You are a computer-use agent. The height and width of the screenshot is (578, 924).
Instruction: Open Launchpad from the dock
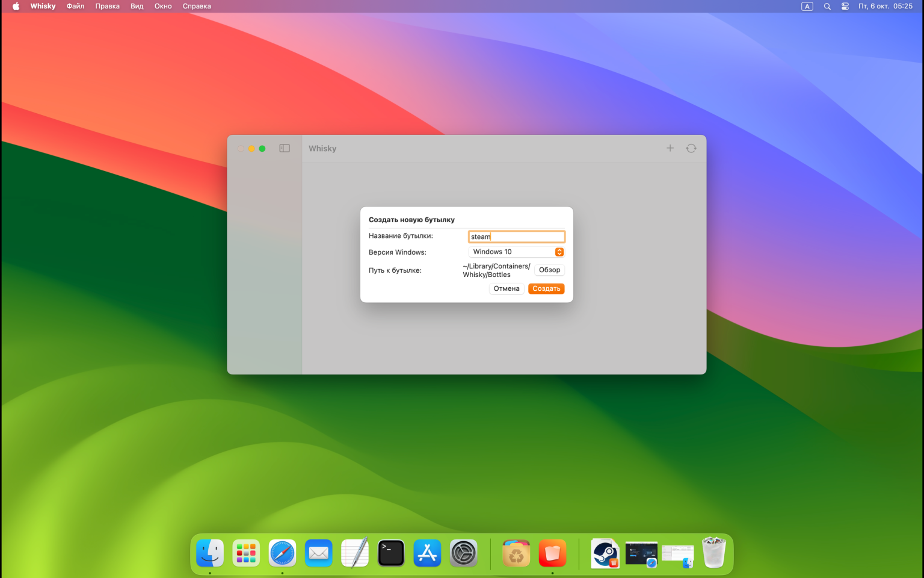click(x=246, y=553)
